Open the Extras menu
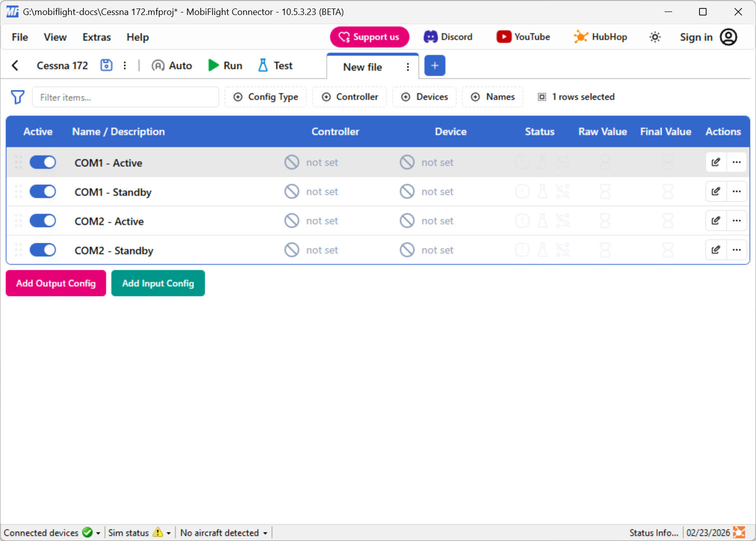Viewport: 756px width, 541px height. click(x=96, y=37)
